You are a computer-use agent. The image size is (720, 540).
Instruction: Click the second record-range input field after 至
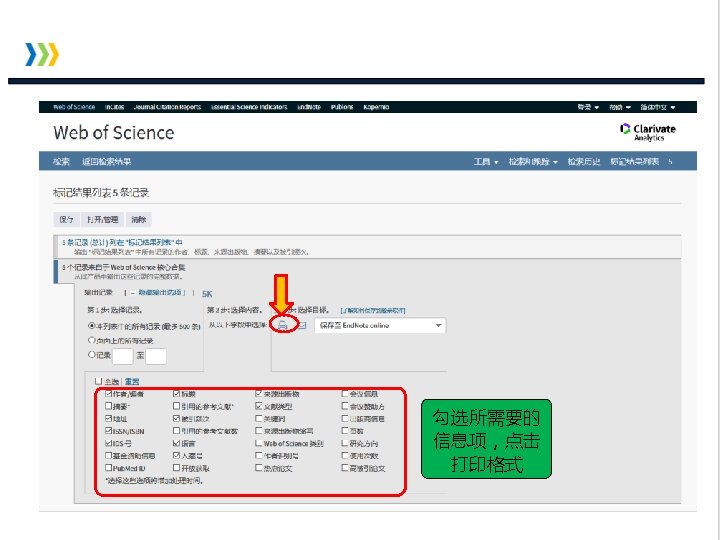[156, 356]
